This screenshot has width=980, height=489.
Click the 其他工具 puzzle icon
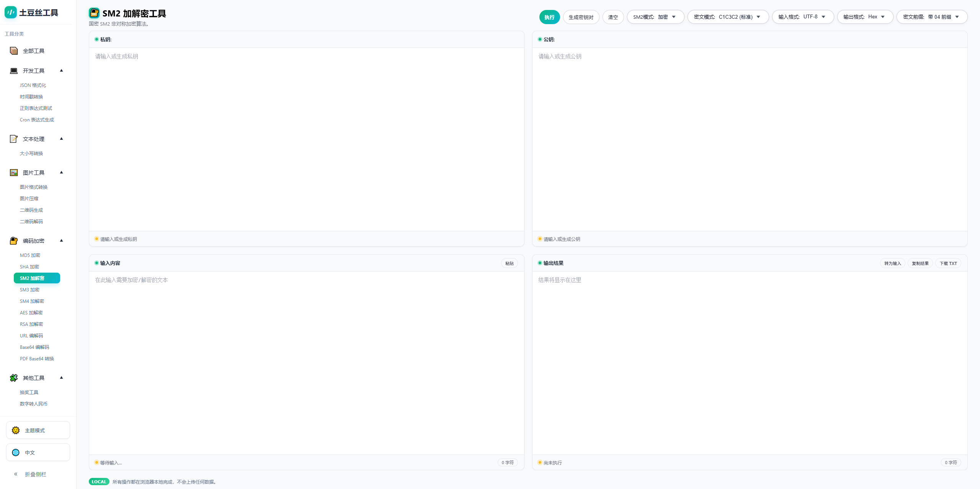[x=14, y=378]
